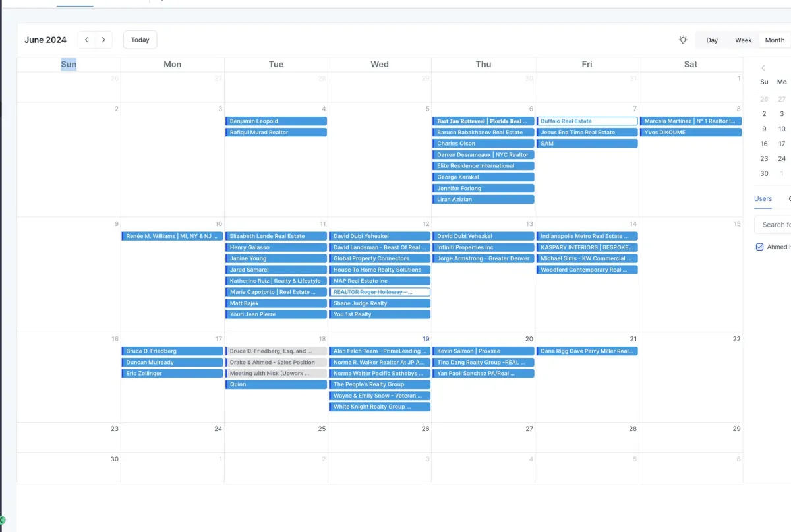Screen dimensions: 791x532
Task: Open Elizabeth Lande Real Estate event
Action: [276, 236]
